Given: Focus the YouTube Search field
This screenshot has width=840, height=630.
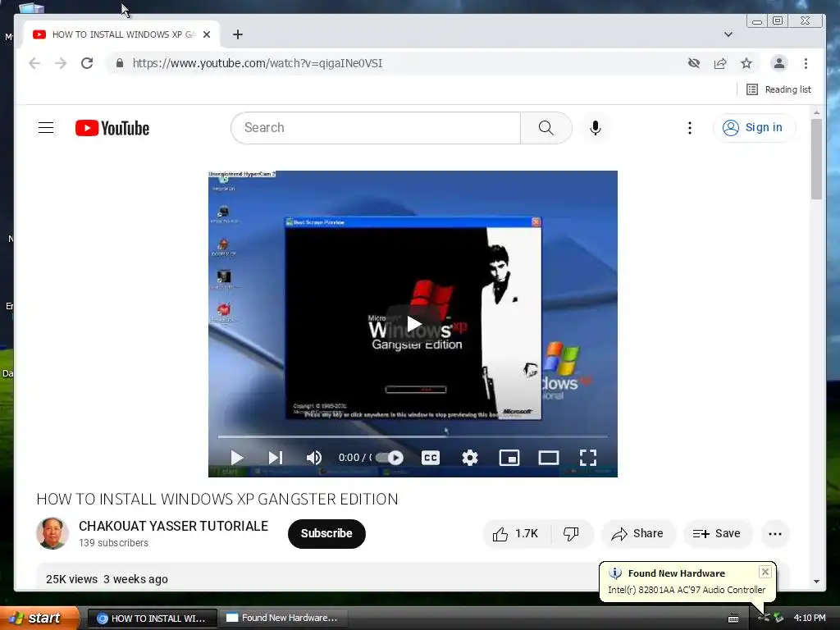Looking at the screenshot, I should 376,127.
